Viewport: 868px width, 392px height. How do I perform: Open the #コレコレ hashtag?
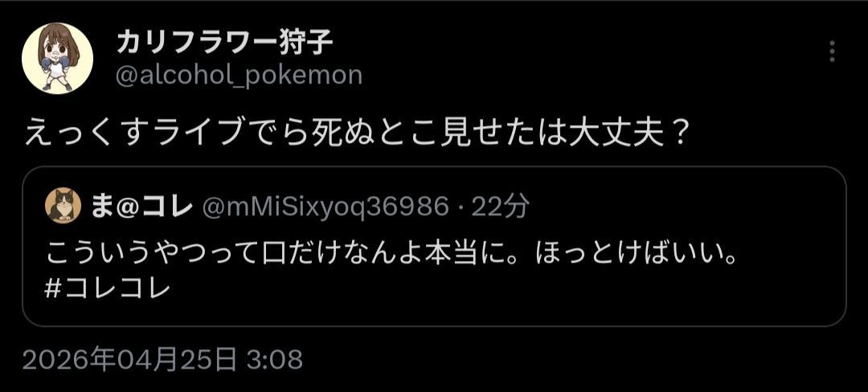108,289
